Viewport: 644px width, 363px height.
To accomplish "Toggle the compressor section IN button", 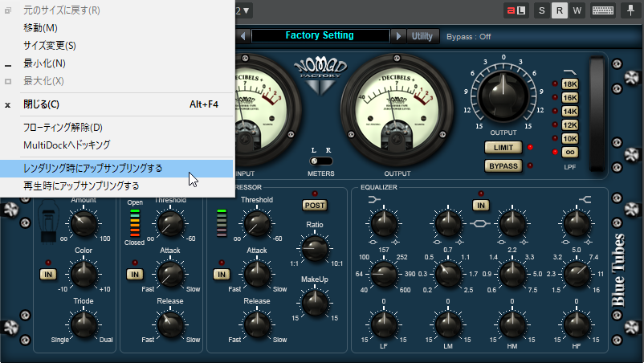I will pos(222,275).
